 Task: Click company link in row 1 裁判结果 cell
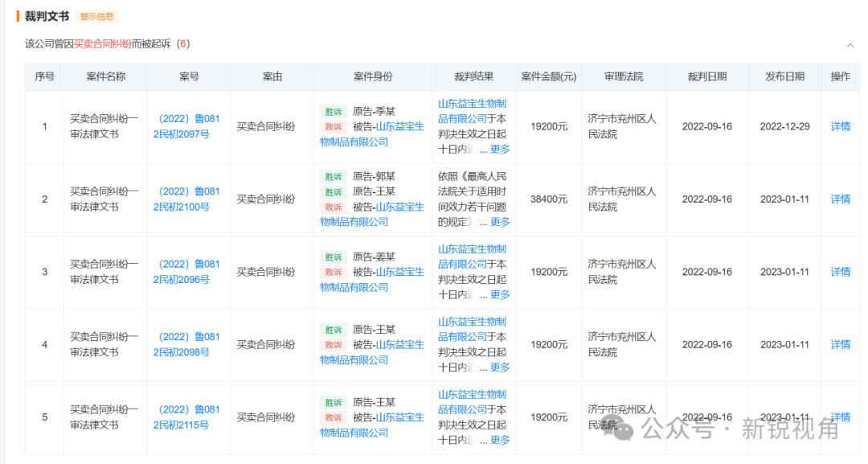pyautogui.click(x=472, y=111)
